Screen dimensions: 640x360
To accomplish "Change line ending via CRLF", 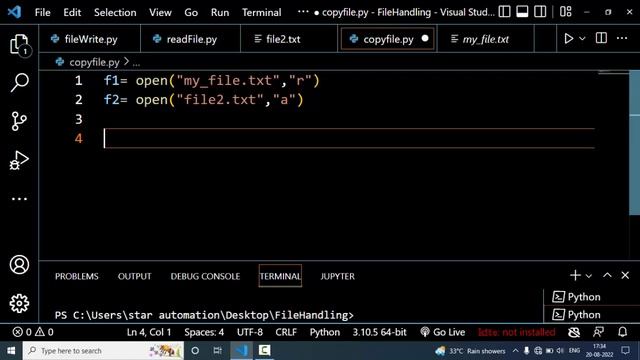I will pyautogui.click(x=286, y=332).
